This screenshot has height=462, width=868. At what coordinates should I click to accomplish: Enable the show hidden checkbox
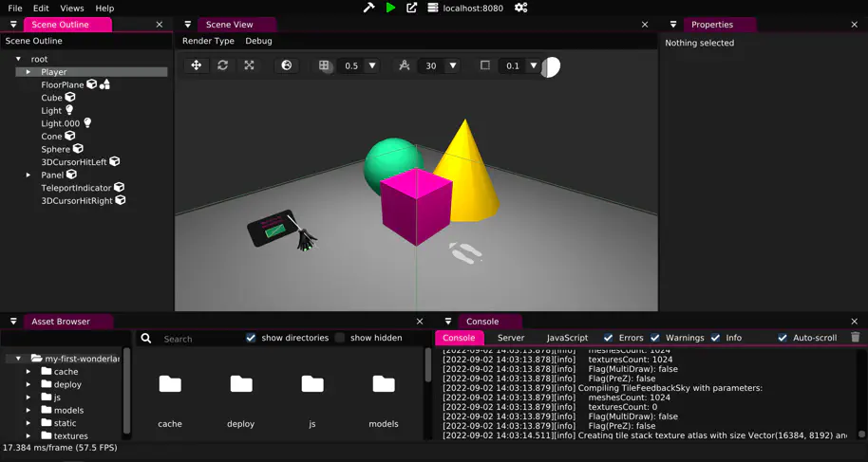tap(340, 338)
